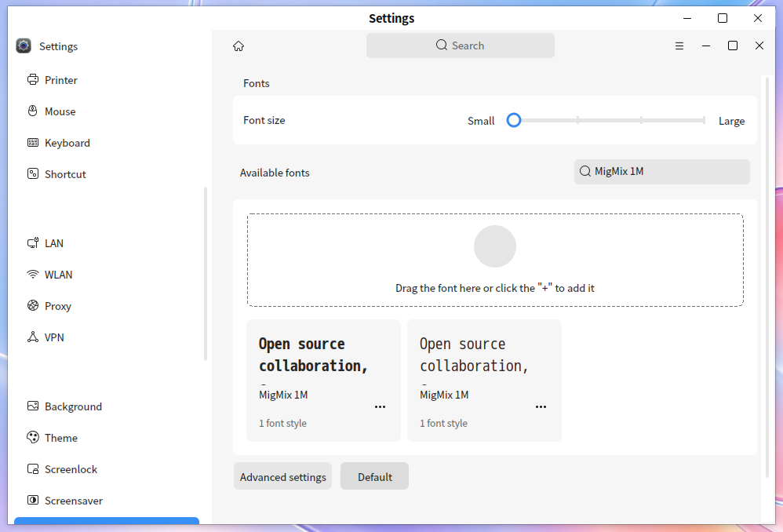Select the regular MigMix 1M font card

pos(484,381)
